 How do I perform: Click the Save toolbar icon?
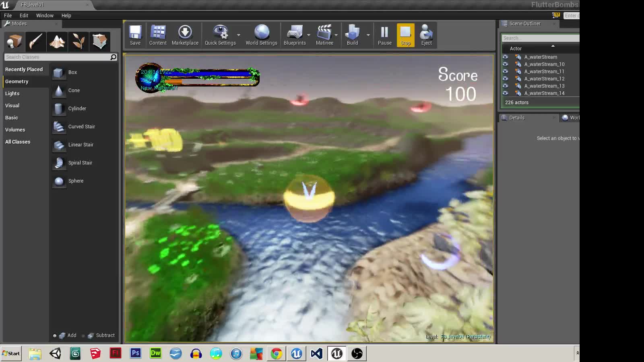(x=135, y=35)
